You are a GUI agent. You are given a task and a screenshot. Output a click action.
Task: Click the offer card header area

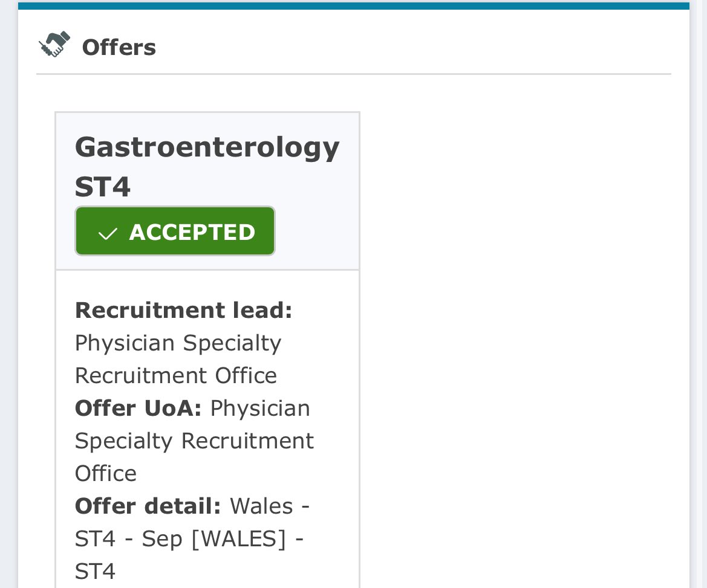click(207, 191)
